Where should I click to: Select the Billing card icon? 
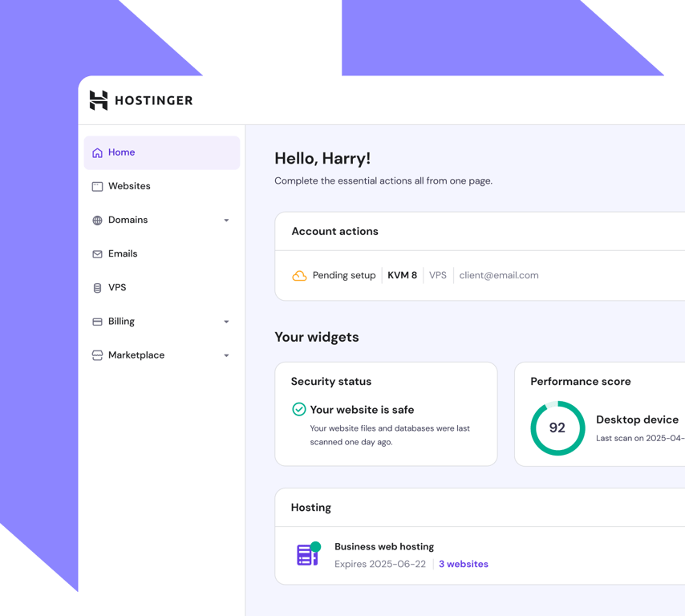[x=97, y=321]
